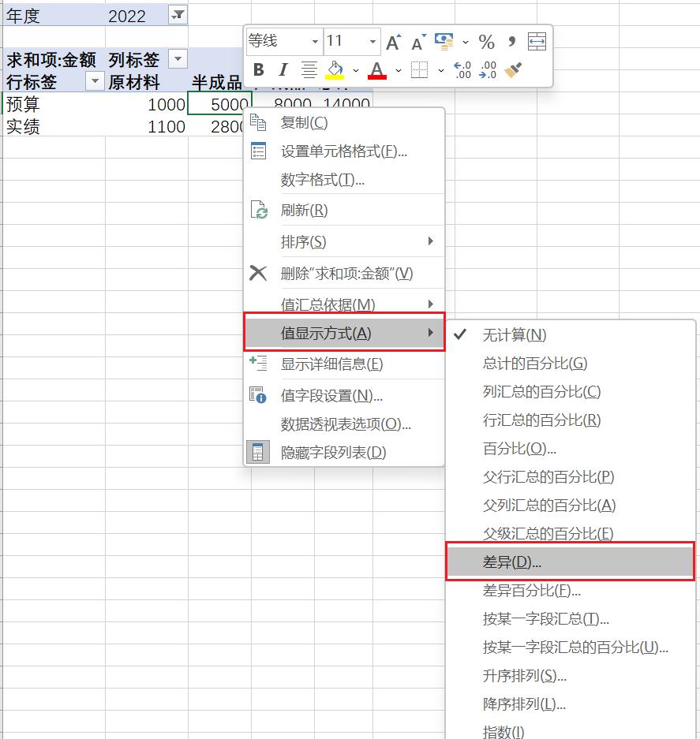The height and width of the screenshot is (739, 700).
Task: Open the 行标签 filter dropdown
Action: click(95, 81)
